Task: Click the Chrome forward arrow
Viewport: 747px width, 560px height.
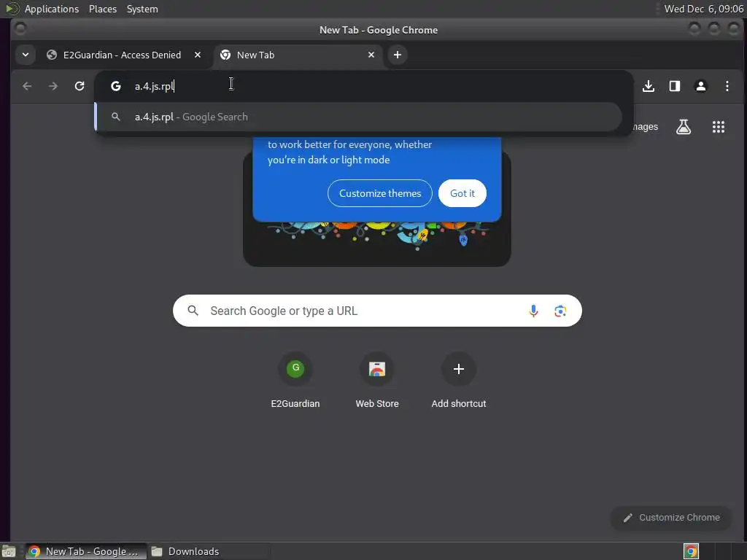Action: coord(53,86)
